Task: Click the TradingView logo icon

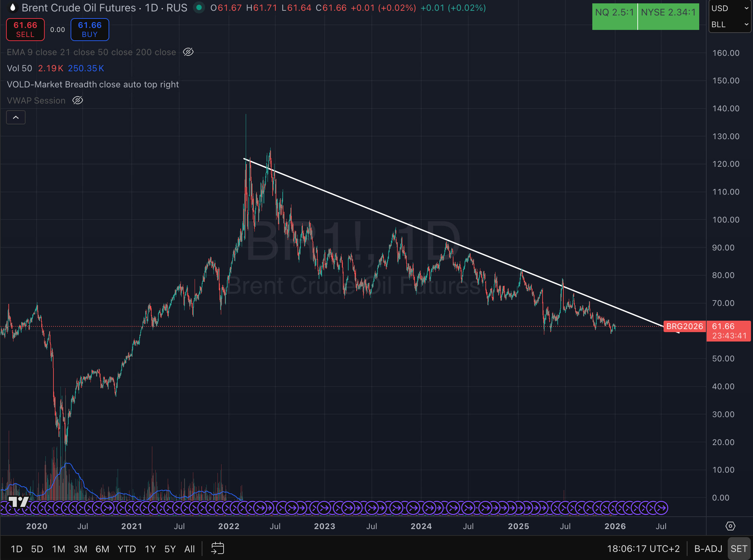Action: click(18, 502)
